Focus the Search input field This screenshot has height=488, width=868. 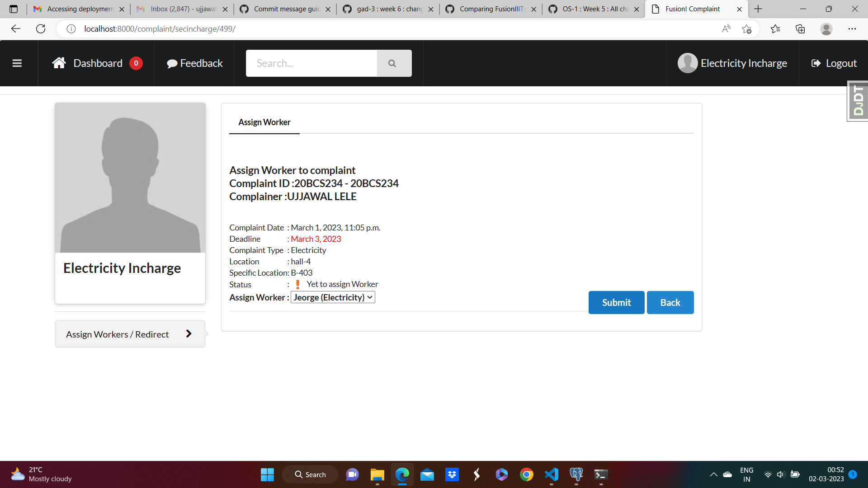[x=311, y=63]
